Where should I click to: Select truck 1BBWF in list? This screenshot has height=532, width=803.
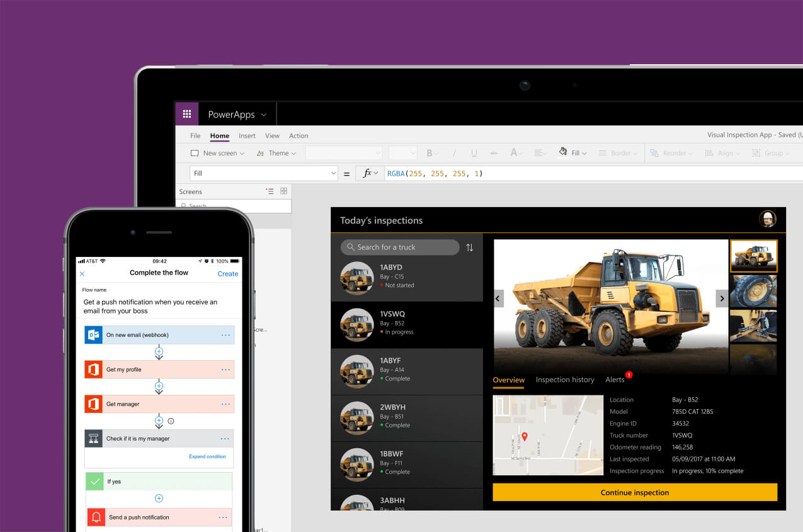[407, 465]
